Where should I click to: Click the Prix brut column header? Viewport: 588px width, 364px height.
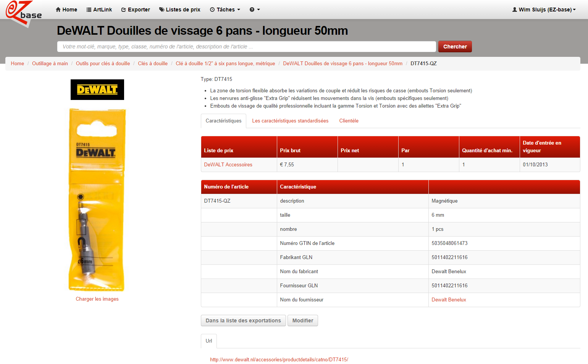[x=307, y=147]
